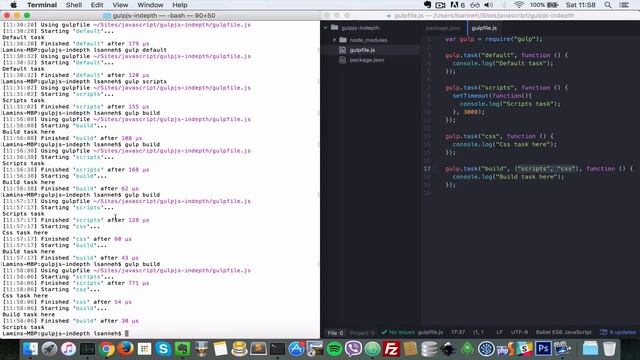Open the Edit menu
The width and height of the screenshot is (640, 360).
click(x=97, y=5)
